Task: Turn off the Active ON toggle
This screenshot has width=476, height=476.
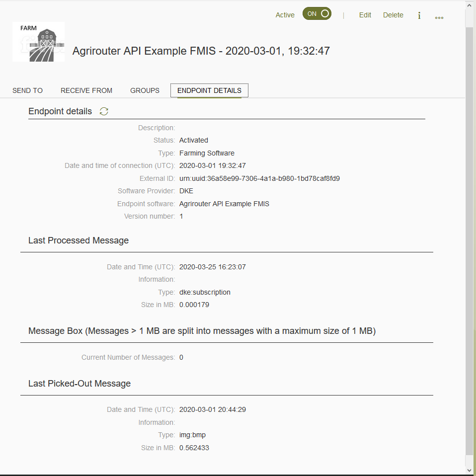Action: [x=317, y=14]
